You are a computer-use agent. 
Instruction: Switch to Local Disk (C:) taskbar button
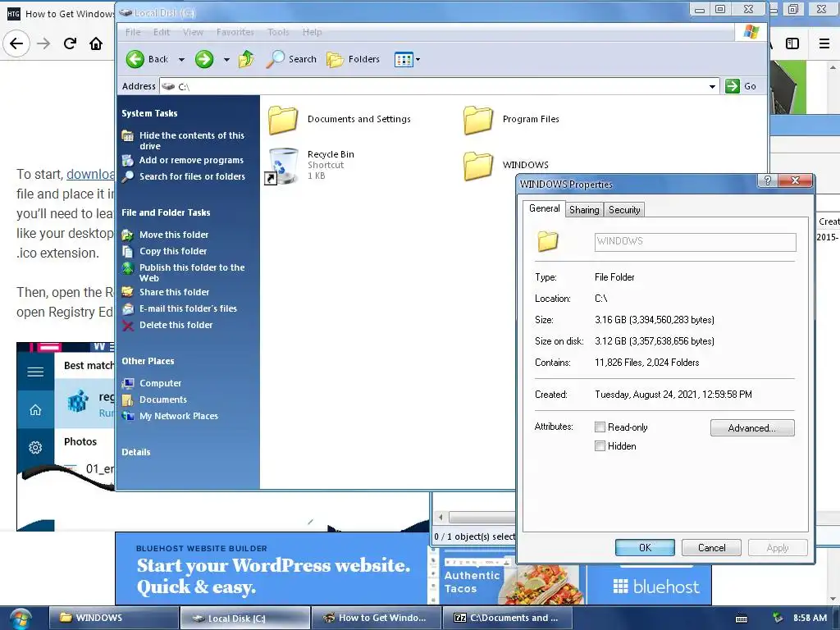245,618
